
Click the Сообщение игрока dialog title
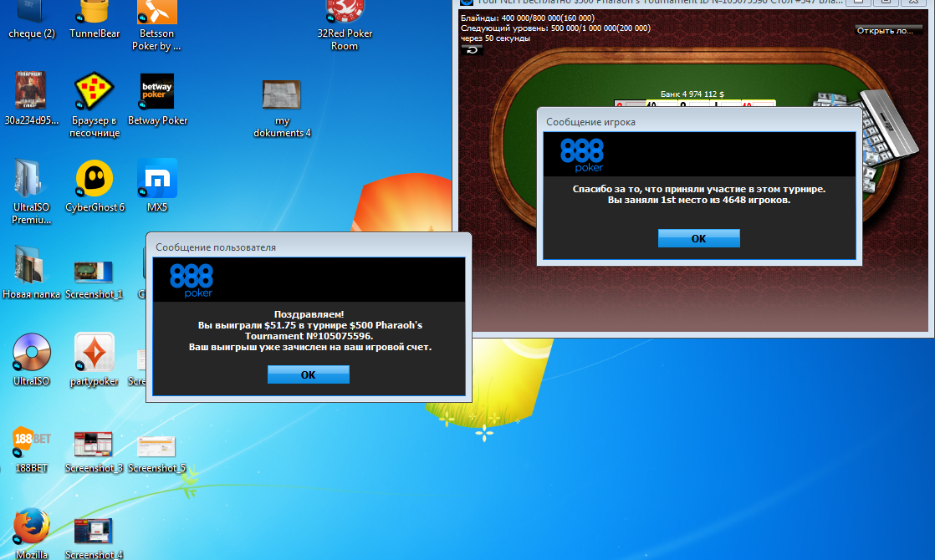click(x=591, y=122)
